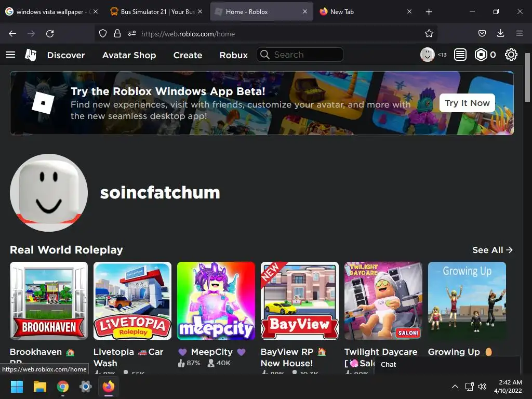Screen dimensions: 532x399
Task: Switch to the New Tab tab
Action: click(365, 11)
